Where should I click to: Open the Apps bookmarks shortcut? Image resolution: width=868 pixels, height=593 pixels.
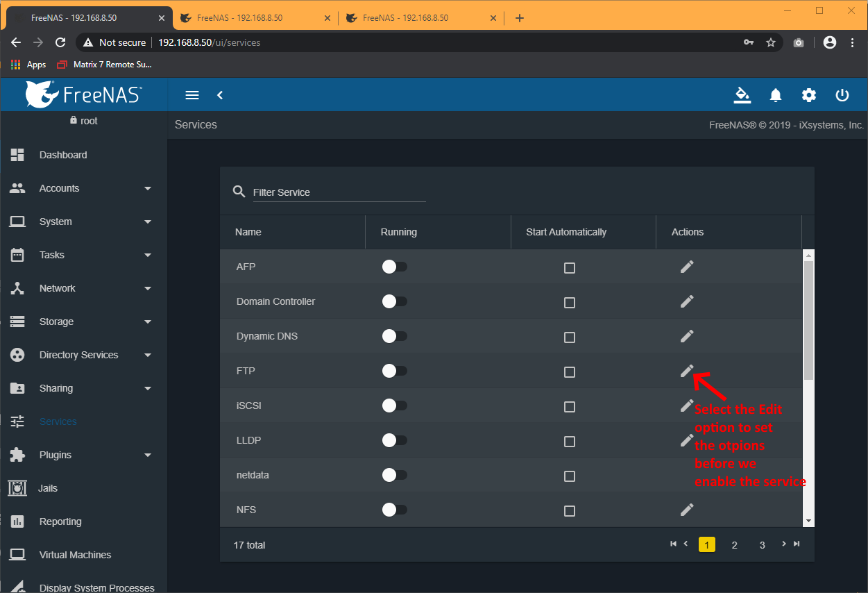pos(28,65)
